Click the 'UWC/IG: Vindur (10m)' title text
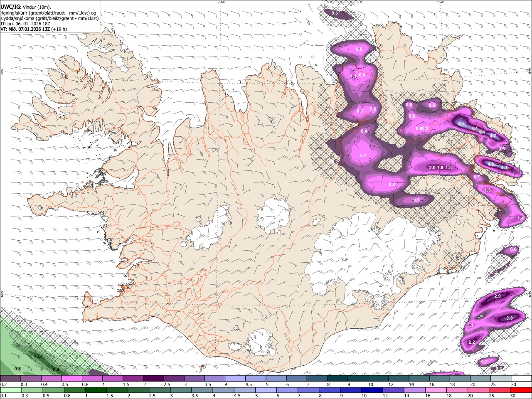 point(26,7)
